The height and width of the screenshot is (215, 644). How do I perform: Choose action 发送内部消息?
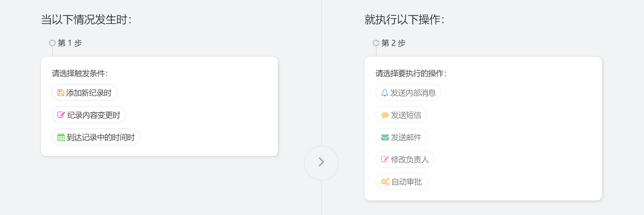(x=408, y=92)
